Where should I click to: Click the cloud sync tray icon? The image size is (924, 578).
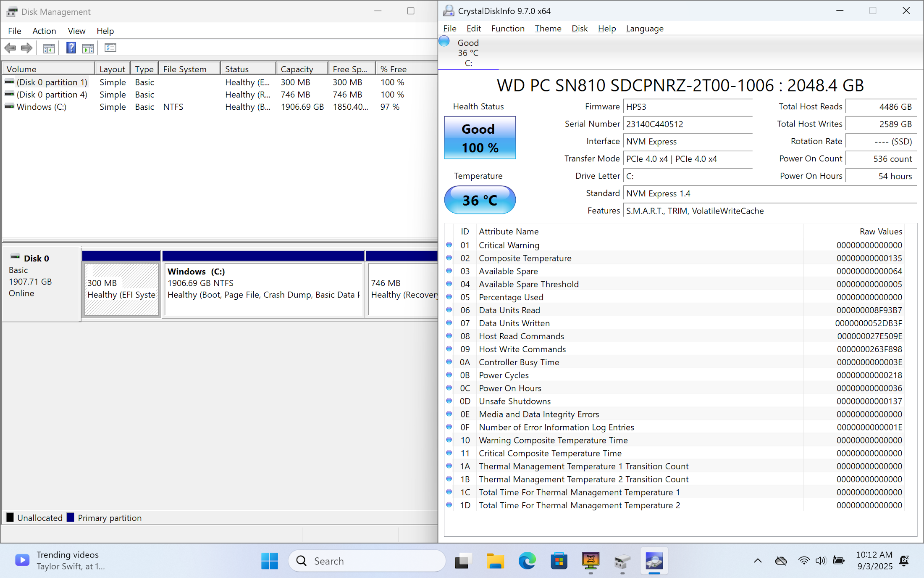tap(781, 560)
